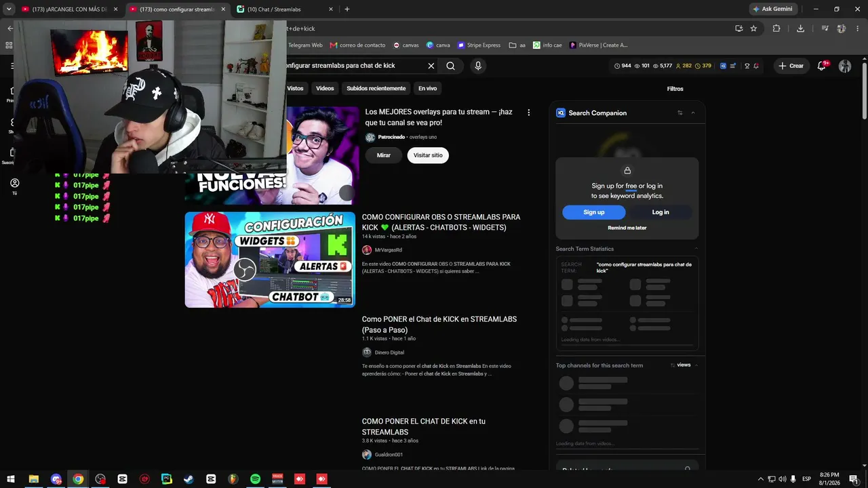Start voice search with the microphone icon
868x488 pixels.
pos(478,66)
